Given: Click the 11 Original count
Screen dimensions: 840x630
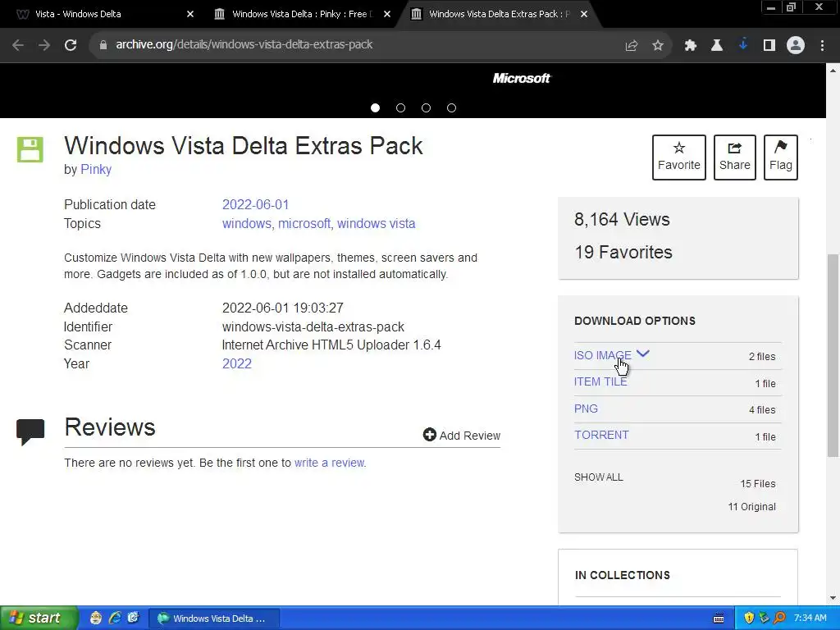Looking at the screenshot, I should [x=751, y=507].
